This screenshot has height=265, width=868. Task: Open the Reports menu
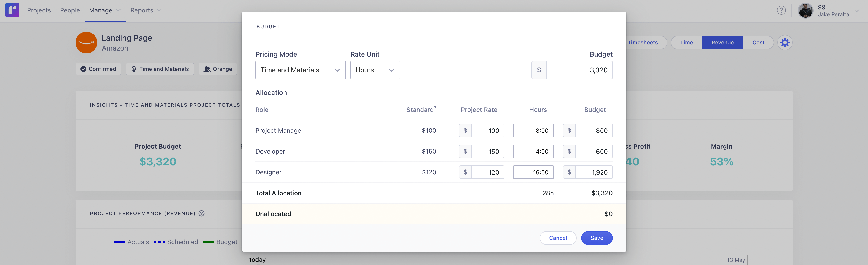(145, 10)
